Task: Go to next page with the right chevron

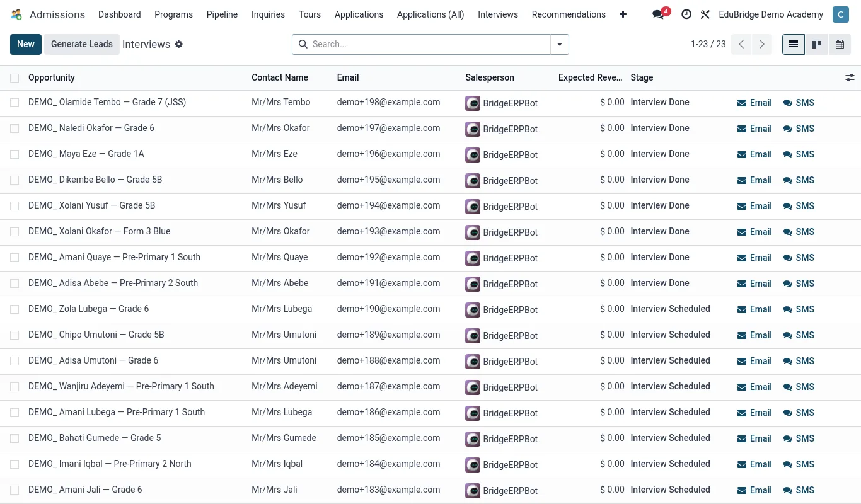Action: [762, 44]
